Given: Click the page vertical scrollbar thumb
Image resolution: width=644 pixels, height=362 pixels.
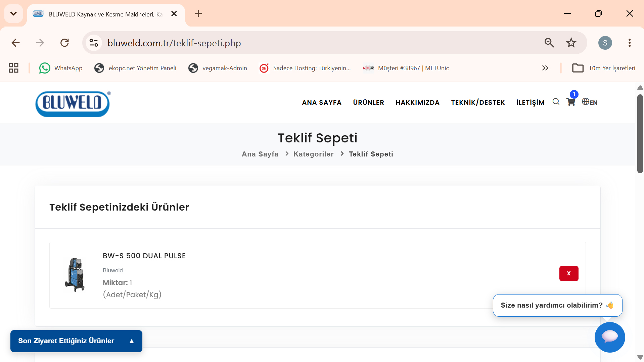Looking at the screenshot, I should (x=640, y=134).
